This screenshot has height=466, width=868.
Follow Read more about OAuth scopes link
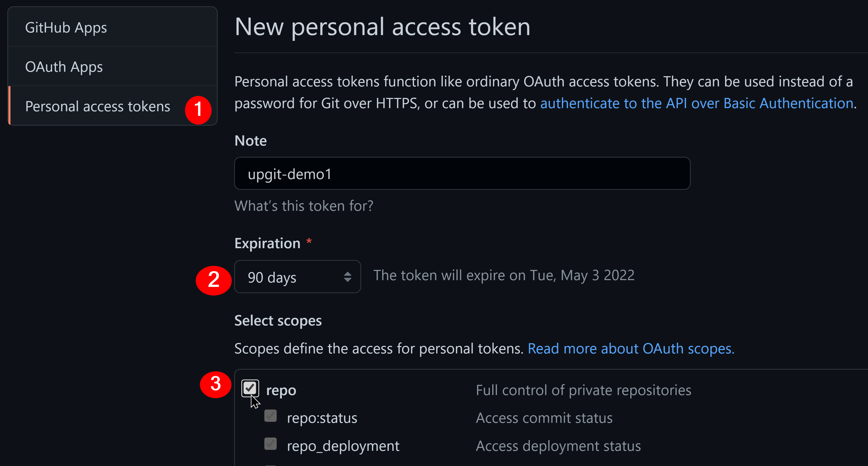point(631,348)
